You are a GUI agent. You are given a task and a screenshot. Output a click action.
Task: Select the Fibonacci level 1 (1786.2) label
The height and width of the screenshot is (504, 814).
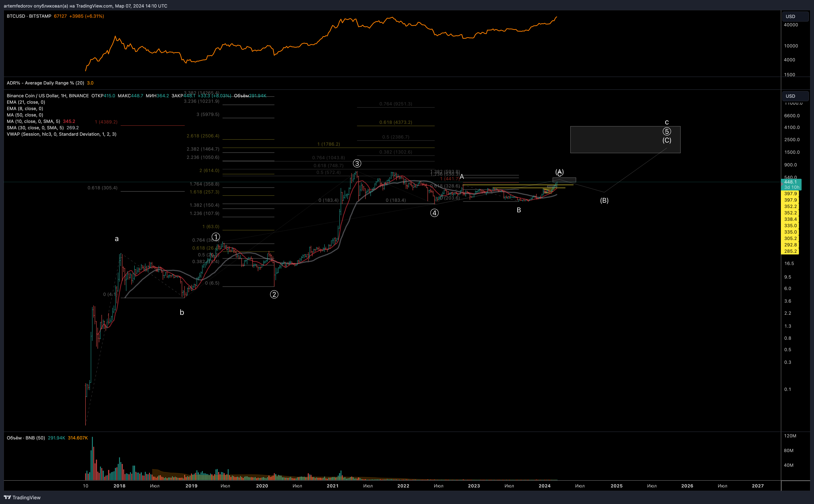328,144
